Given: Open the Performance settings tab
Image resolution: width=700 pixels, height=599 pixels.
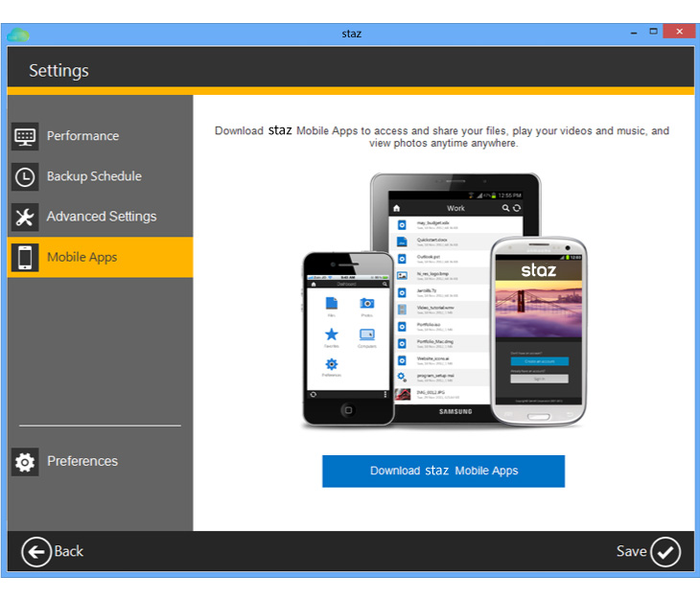Looking at the screenshot, I should [x=100, y=136].
